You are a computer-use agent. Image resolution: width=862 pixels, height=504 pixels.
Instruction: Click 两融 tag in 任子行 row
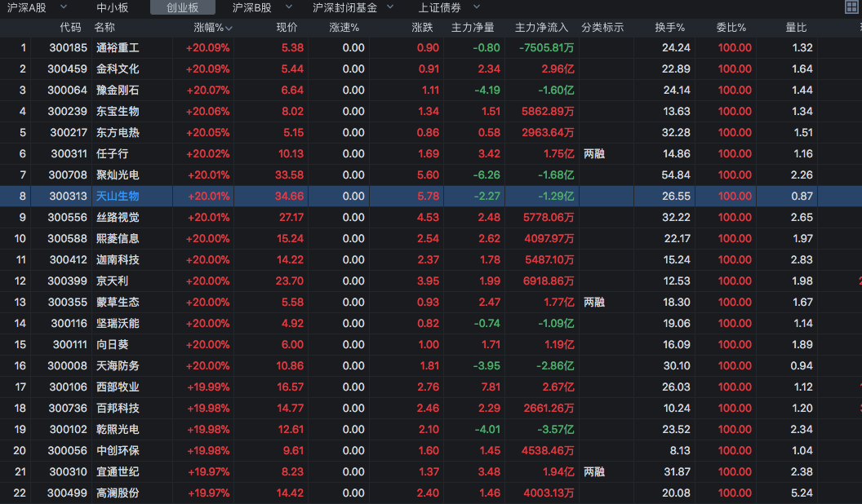594,153
